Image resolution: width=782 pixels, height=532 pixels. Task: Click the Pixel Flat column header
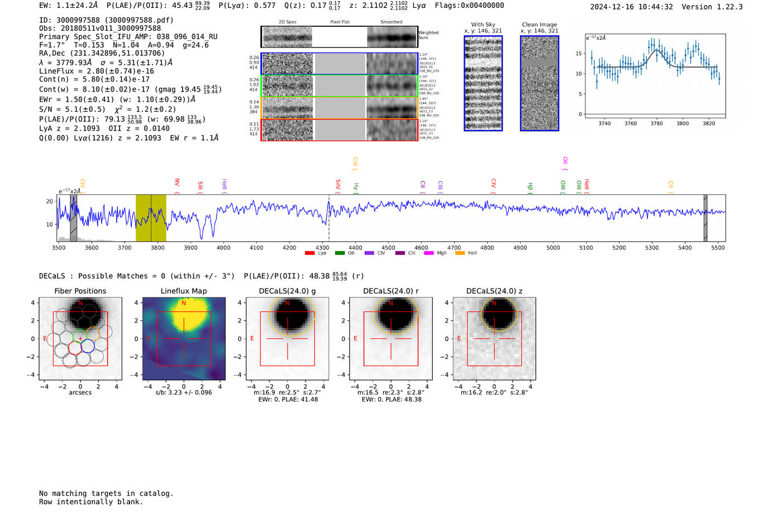point(340,22)
